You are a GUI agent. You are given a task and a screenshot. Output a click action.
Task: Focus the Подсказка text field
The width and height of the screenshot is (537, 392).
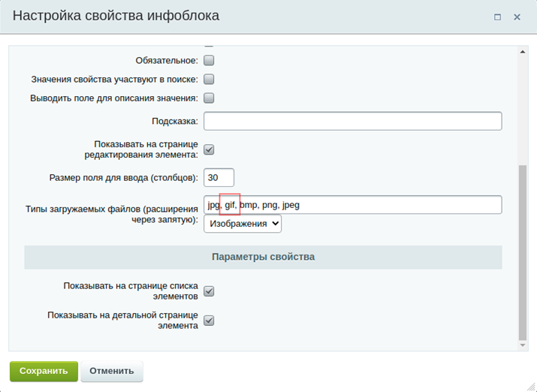pyautogui.click(x=352, y=121)
